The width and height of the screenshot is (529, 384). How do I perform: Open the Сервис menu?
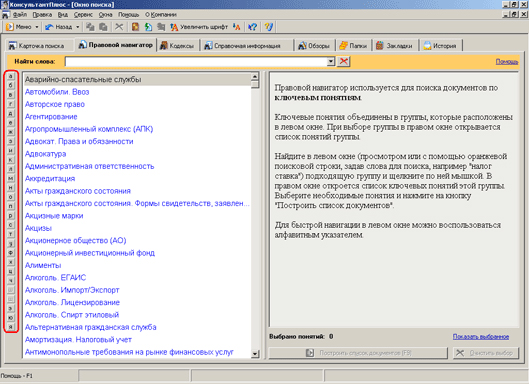pyautogui.click(x=83, y=15)
